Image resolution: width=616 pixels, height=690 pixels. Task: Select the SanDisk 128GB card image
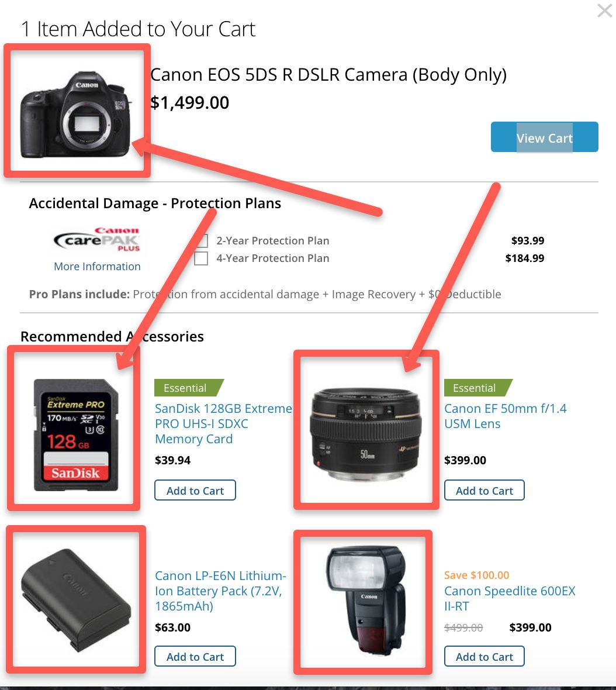(76, 435)
